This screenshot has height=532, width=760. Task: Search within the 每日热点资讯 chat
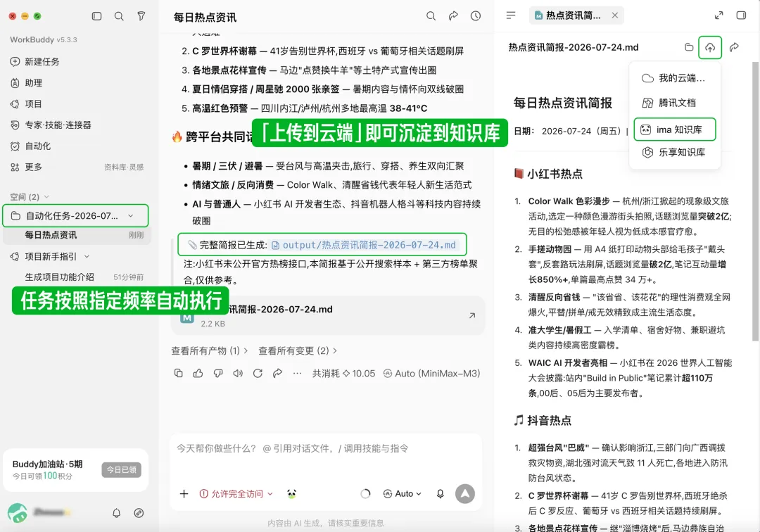(x=431, y=16)
